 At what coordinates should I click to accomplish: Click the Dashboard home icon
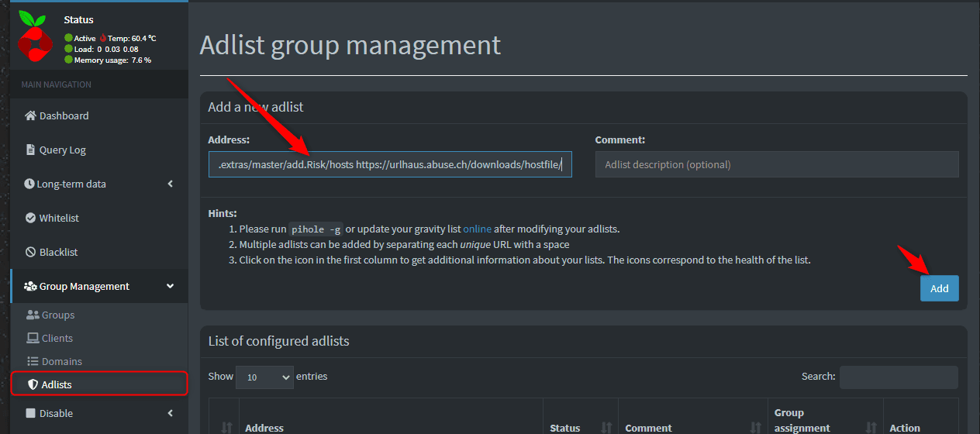pos(30,115)
